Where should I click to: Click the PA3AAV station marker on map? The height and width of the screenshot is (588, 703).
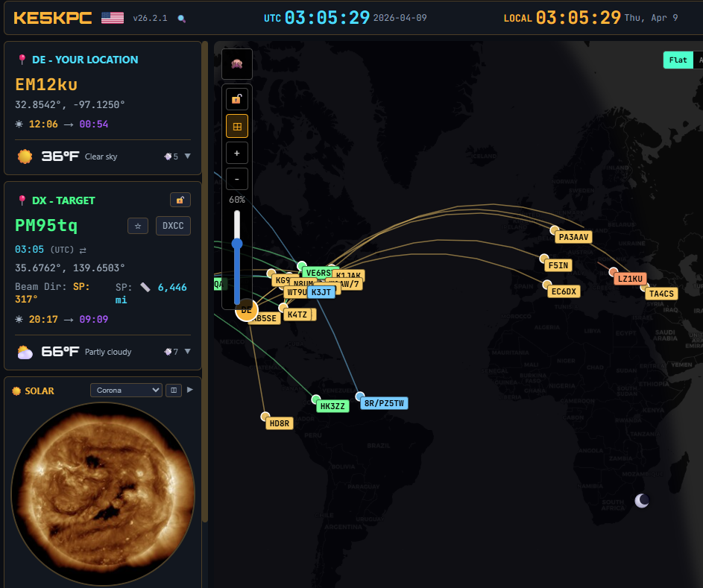pyautogui.click(x=573, y=237)
